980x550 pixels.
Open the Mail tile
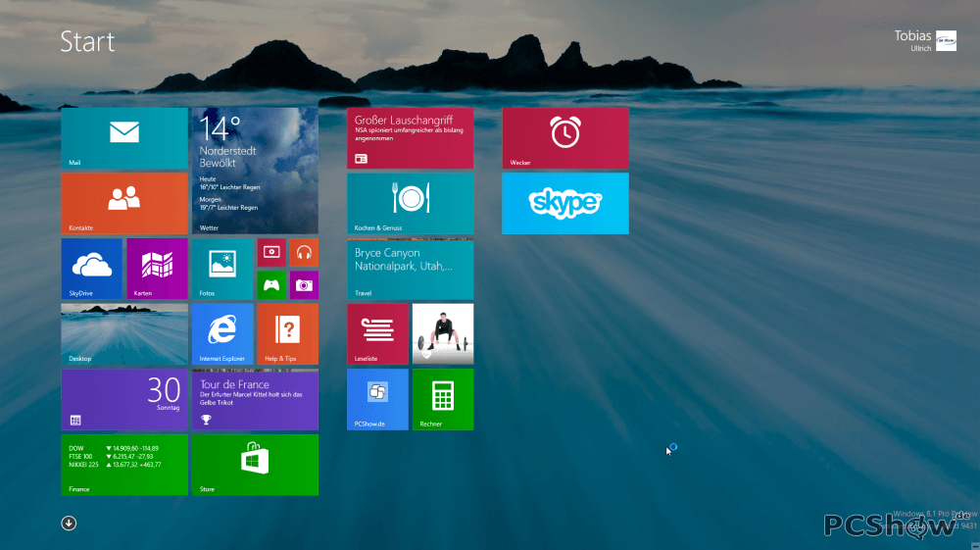pyautogui.click(x=124, y=138)
